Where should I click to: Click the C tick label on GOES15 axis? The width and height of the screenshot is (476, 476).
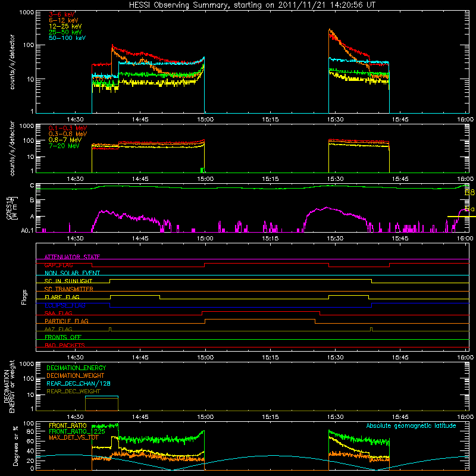click(x=32, y=186)
